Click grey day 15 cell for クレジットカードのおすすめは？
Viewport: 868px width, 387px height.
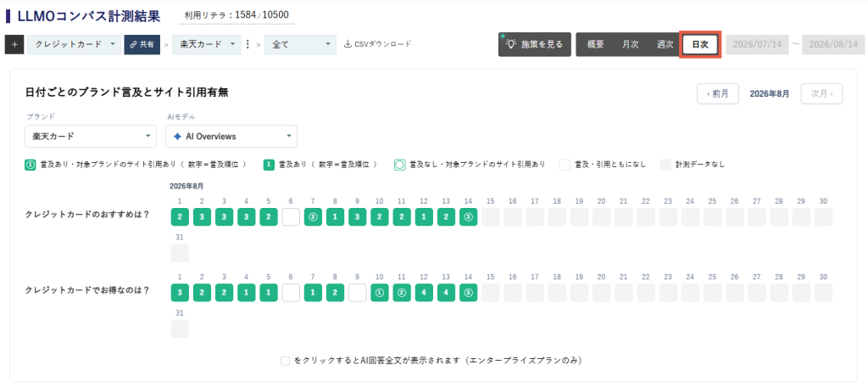(491, 216)
